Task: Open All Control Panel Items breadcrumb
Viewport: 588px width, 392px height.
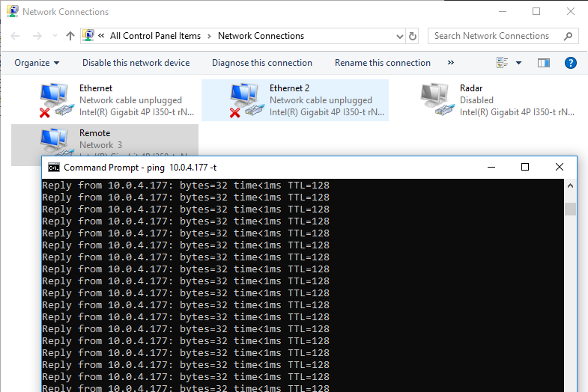Action: (155, 36)
